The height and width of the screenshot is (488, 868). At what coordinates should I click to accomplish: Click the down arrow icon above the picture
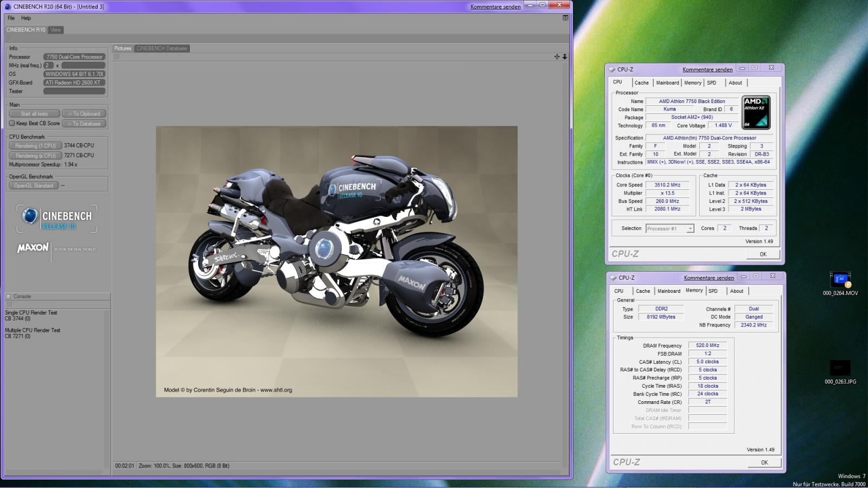pos(565,56)
